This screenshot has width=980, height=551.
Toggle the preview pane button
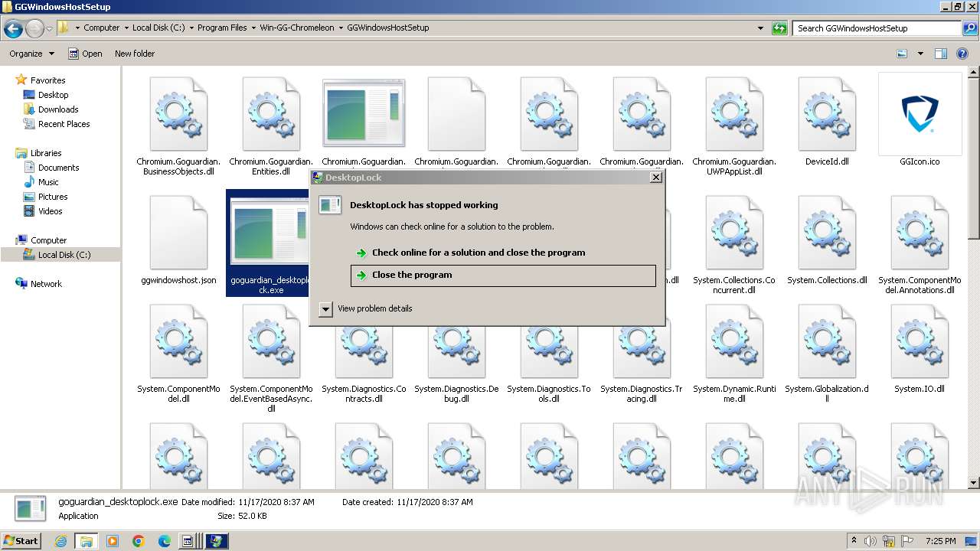[941, 54]
